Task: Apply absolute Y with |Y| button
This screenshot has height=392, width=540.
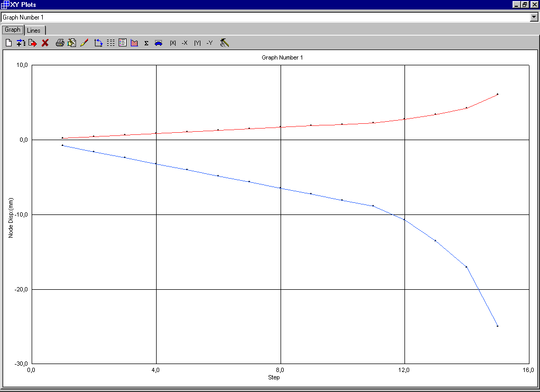Action: 197,43
